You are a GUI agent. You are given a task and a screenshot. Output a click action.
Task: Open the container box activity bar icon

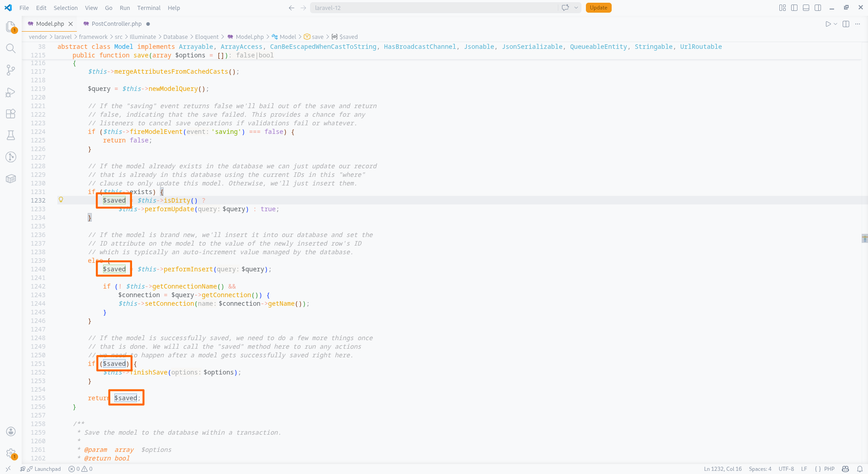11,179
